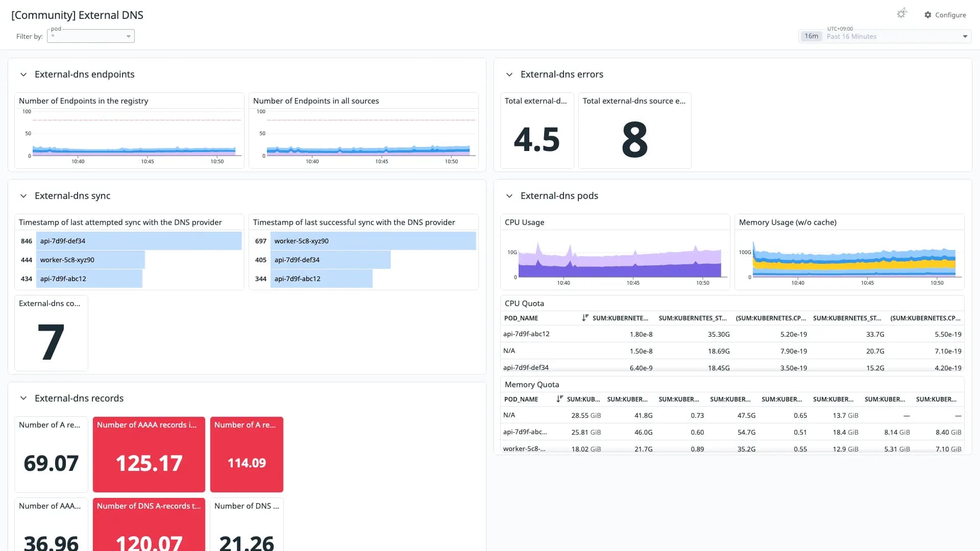980x551 pixels.
Task: Click the Configure gear icon
Action: 928,15
